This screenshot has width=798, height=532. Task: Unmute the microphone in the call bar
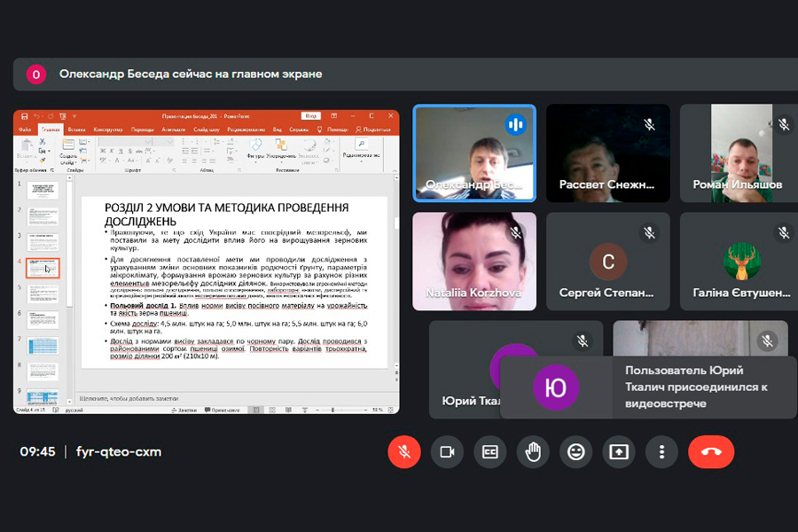(403, 452)
